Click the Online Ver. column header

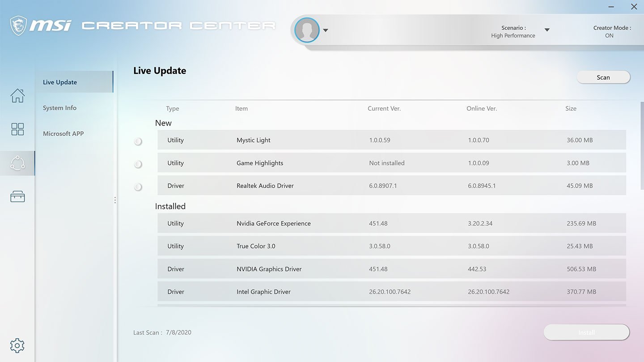(482, 108)
